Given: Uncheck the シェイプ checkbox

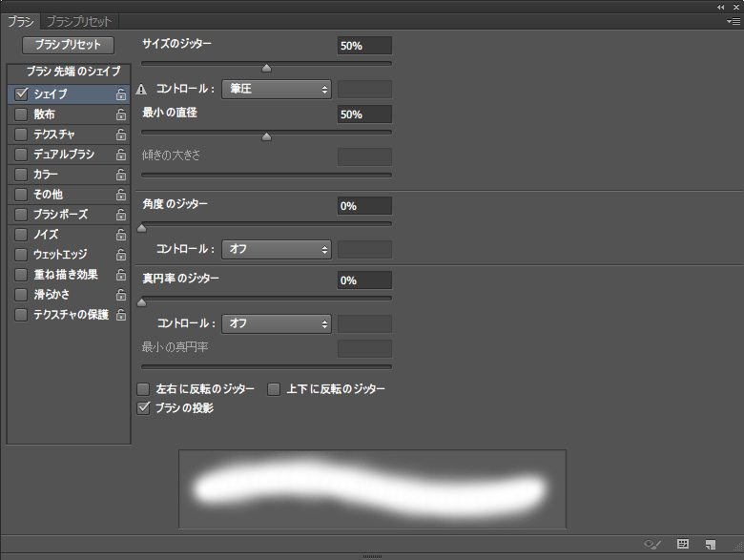Looking at the screenshot, I should point(21,93).
